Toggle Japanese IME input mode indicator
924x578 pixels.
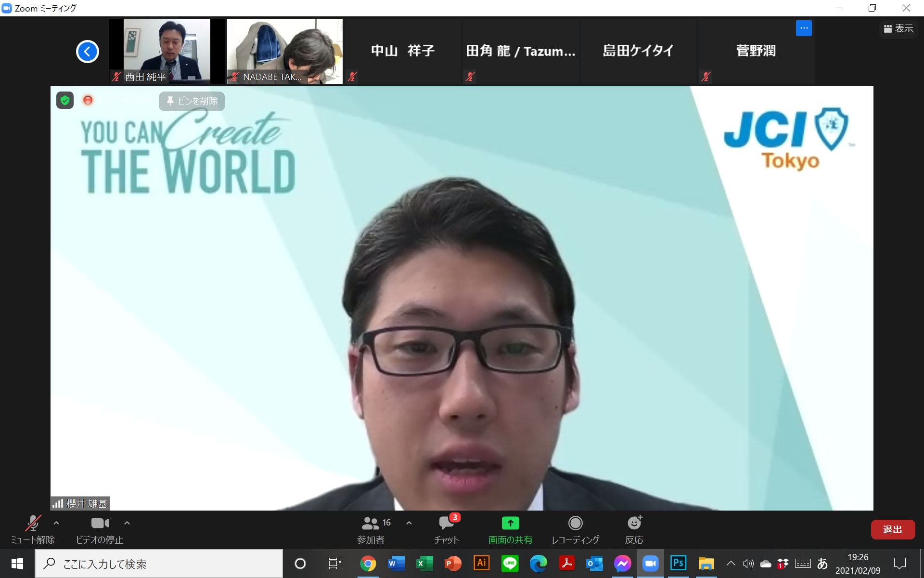[822, 563]
